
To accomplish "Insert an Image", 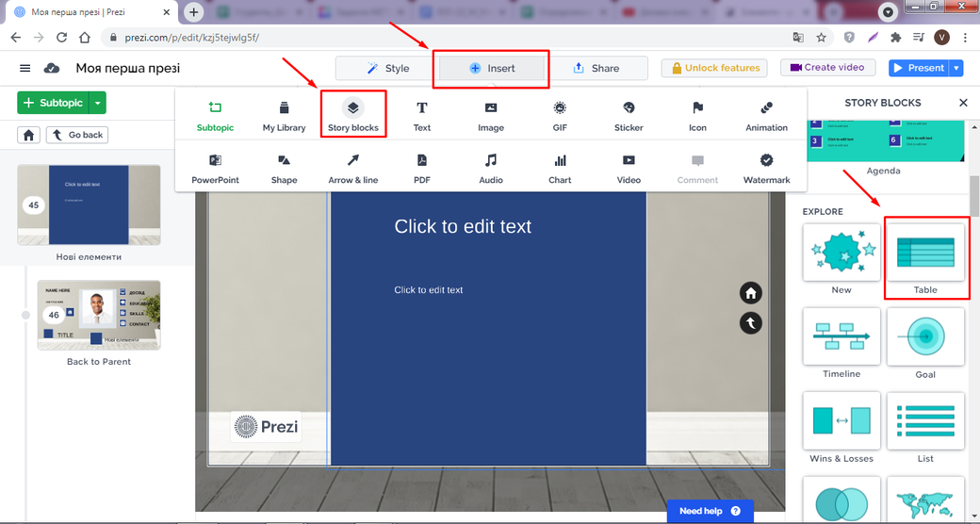I will coord(491,117).
